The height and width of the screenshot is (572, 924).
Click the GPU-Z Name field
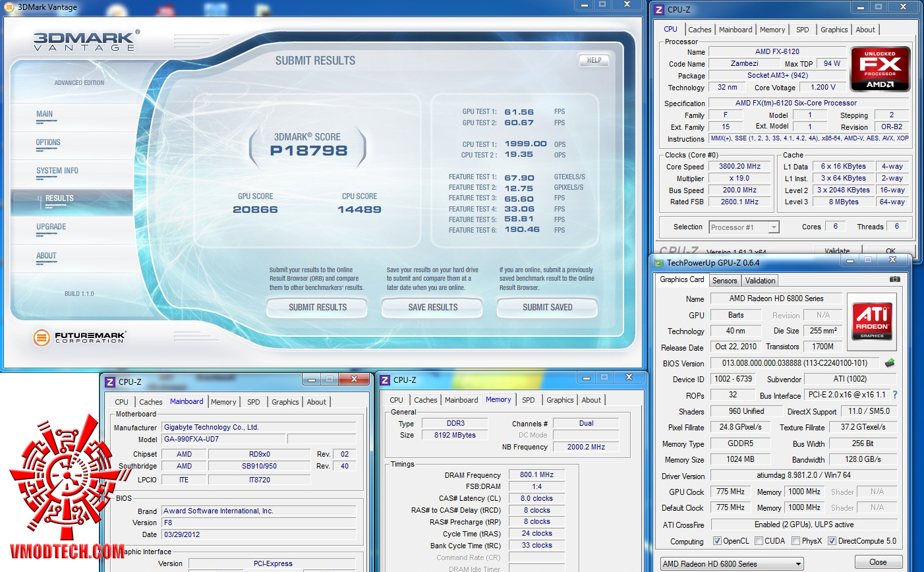click(x=776, y=299)
